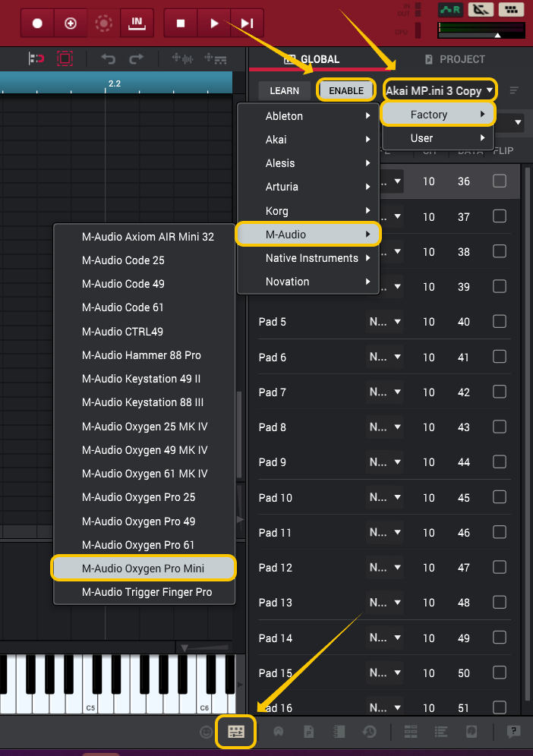Expand the Arturia manufacturer submenu
The width and height of the screenshot is (533, 756).
(308, 187)
